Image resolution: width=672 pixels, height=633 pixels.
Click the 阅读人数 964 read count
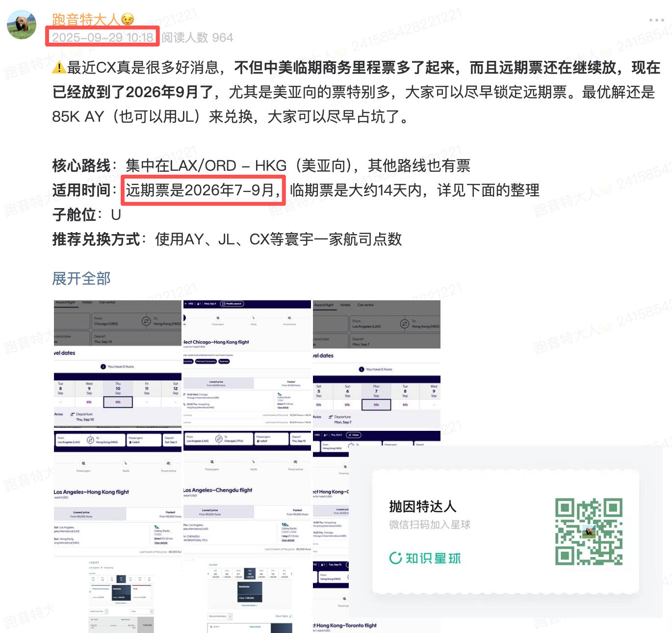(x=198, y=38)
